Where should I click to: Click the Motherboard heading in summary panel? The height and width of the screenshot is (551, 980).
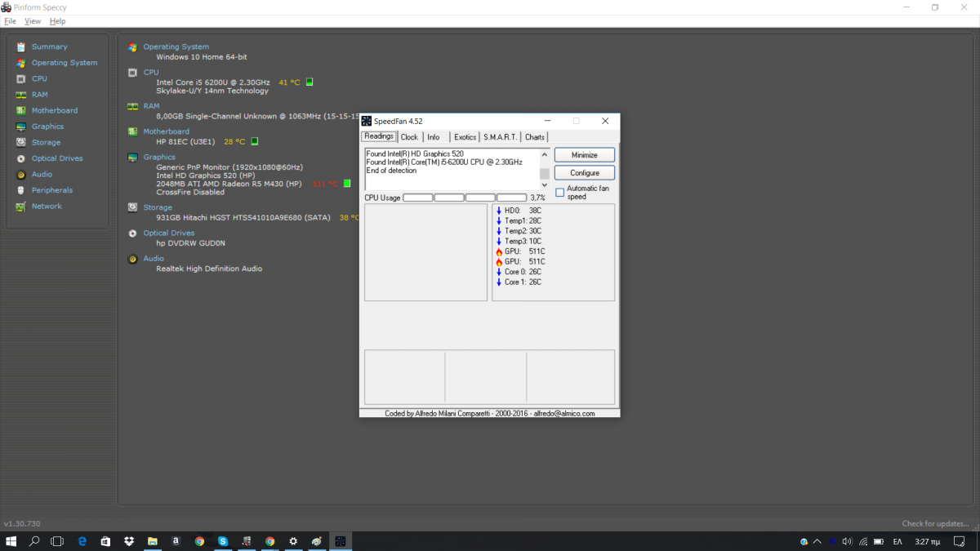tap(166, 131)
